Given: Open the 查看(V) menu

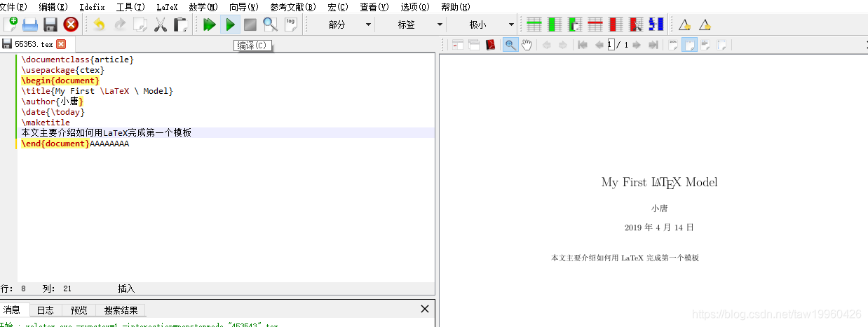Looking at the screenshot, I should [374, 7].
